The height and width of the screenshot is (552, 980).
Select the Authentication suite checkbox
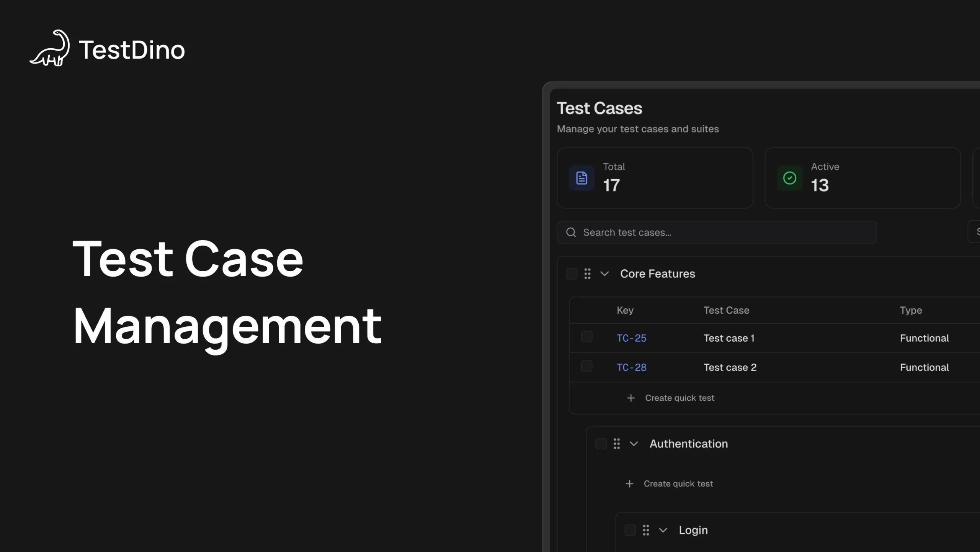point(601,444)
